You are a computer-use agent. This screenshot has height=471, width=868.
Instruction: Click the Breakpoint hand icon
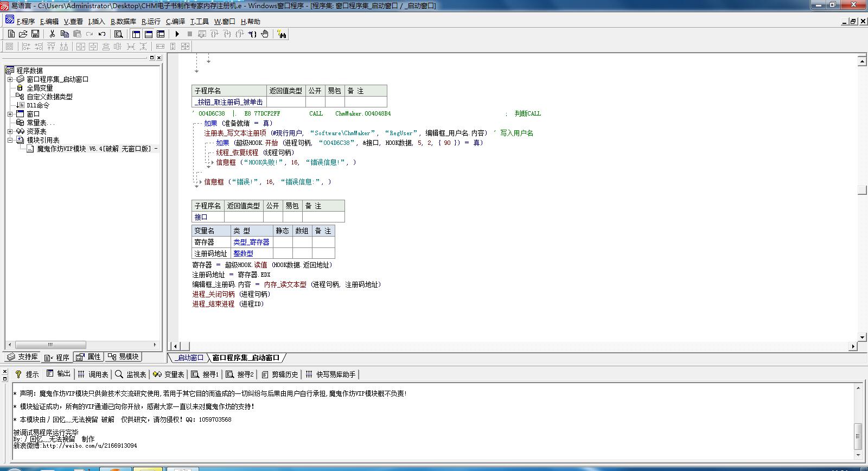[x=265, y=34]
